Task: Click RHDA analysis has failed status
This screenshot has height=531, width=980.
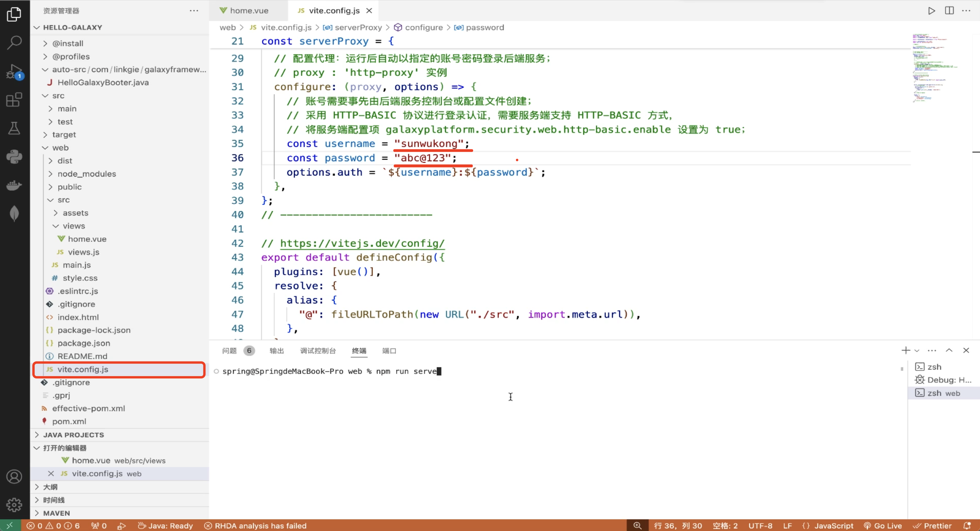Action: click(x=255, y=525)
